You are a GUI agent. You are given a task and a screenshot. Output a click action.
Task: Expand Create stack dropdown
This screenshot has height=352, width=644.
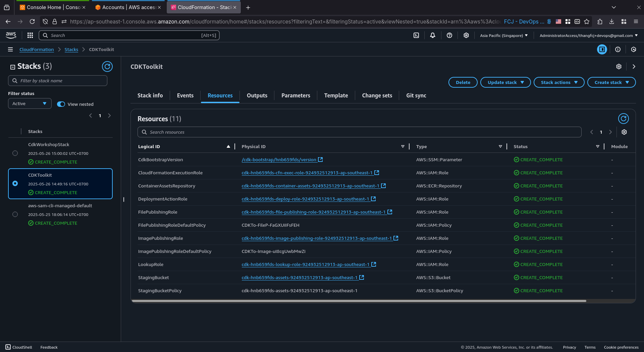tap(611, 82)
